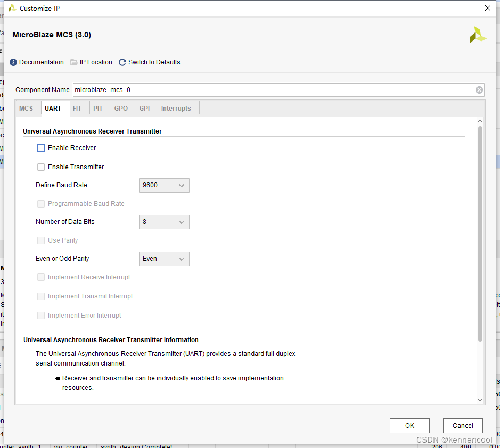Click the Define Baud Rate label
This screenshot has width=500, height=448.
tap(61, 185)
